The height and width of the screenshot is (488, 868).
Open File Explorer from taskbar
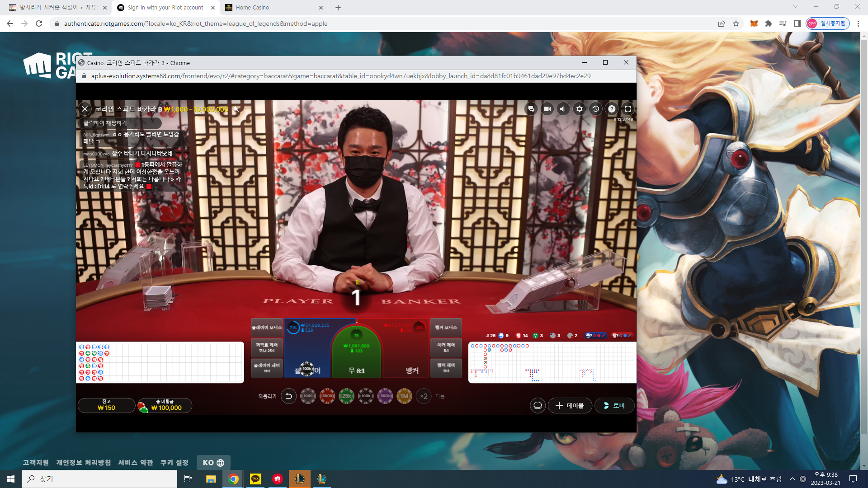[211, 479]
